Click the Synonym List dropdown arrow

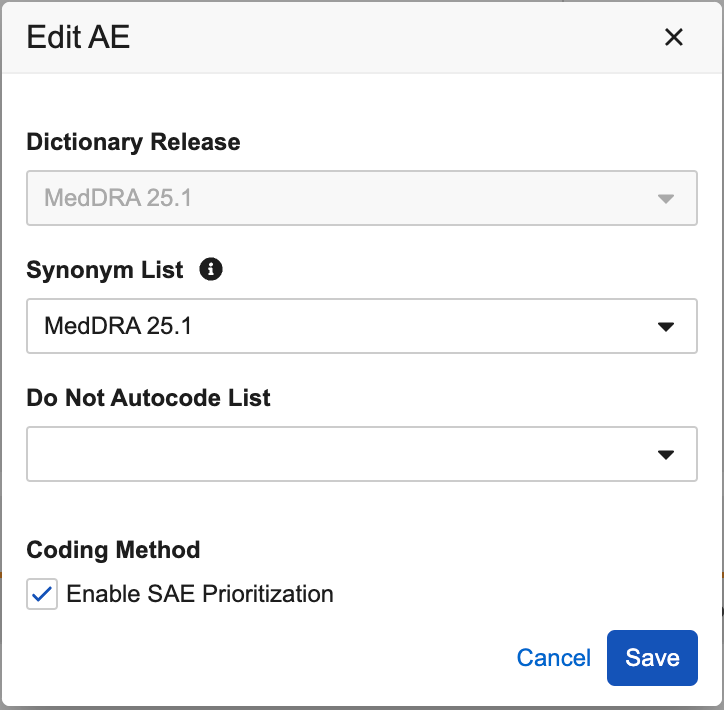(x=666, y=326)
